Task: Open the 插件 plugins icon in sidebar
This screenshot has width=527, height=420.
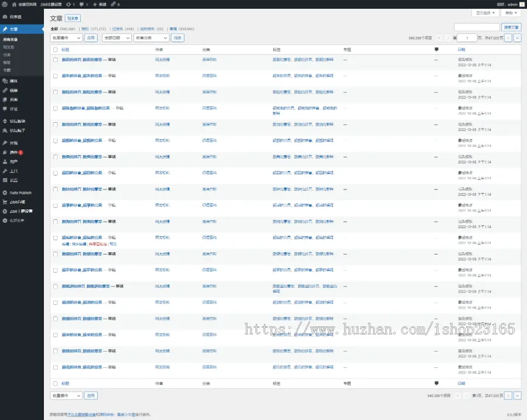Action: 5,153
